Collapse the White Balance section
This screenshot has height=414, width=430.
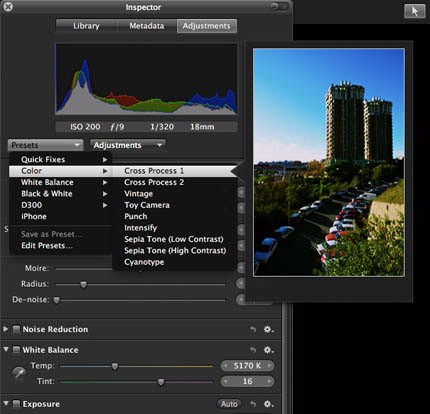[x=6, y=349]
